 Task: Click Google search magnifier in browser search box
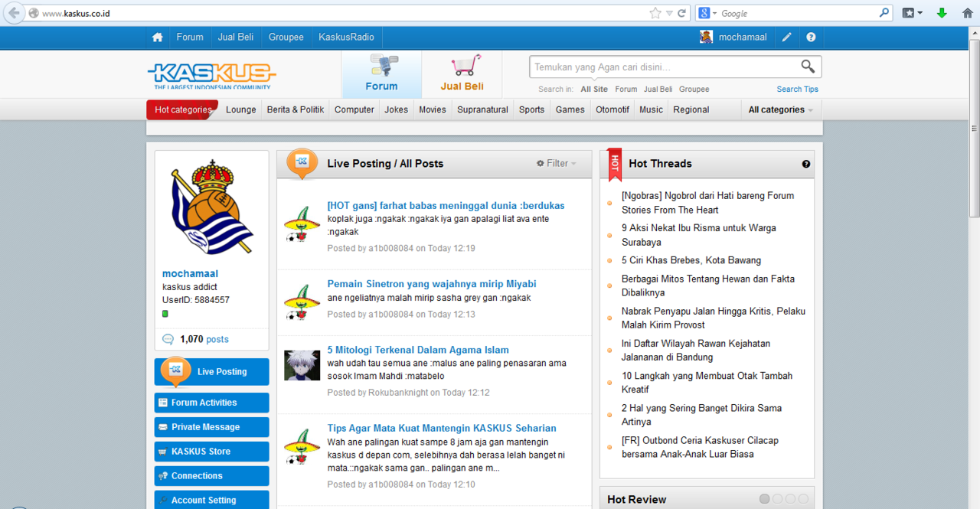[884, 13]
